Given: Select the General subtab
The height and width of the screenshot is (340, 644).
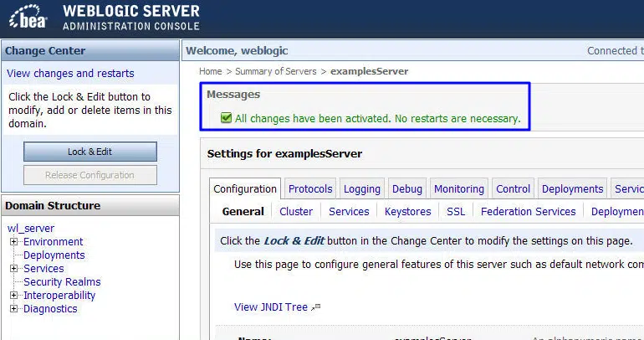Looking at the screenshot, I should [243, 212].
